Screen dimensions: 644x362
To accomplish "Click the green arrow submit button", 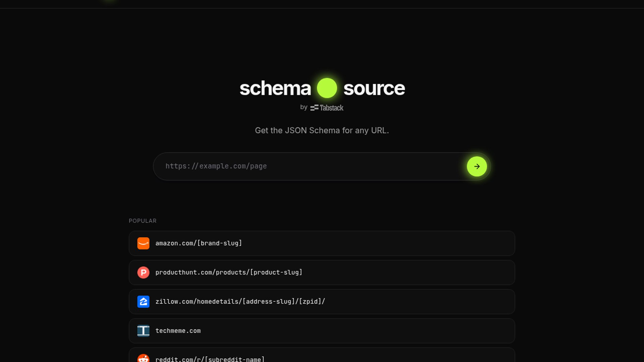I will tap(477, 167).
